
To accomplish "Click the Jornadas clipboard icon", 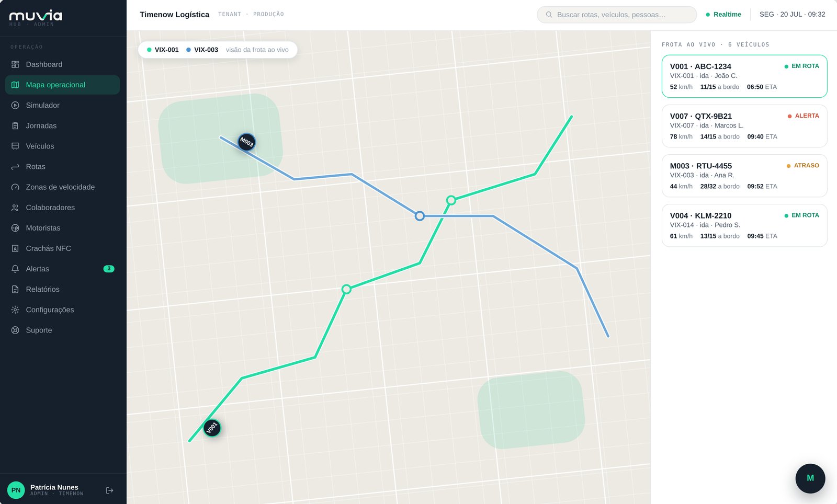I will [x=15, y=125].
